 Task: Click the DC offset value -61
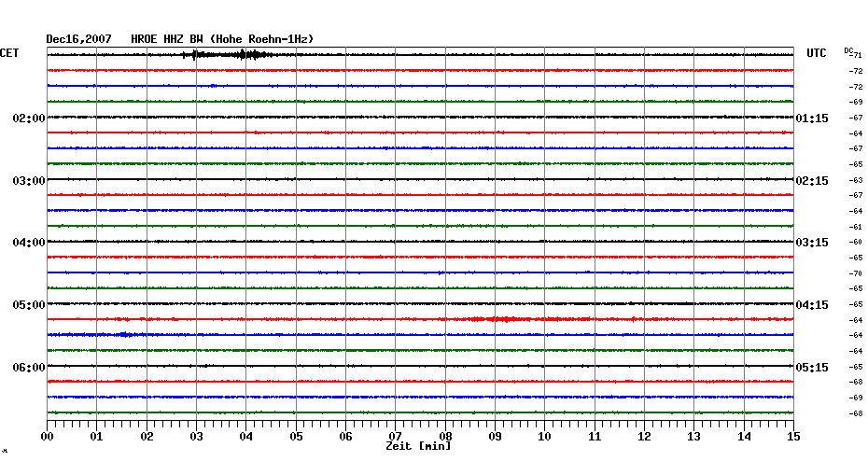click(856, 227)
